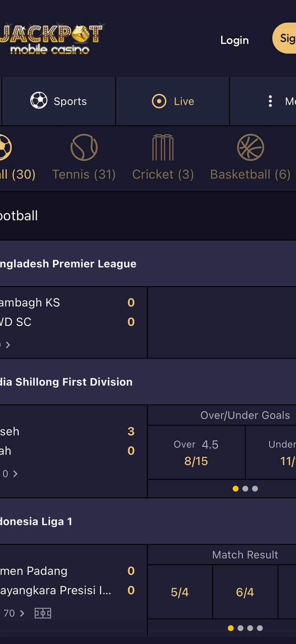Select first carousel dot under Over/Under Goals
Screen dimensions: 296x644
click(x=236, y=488)
